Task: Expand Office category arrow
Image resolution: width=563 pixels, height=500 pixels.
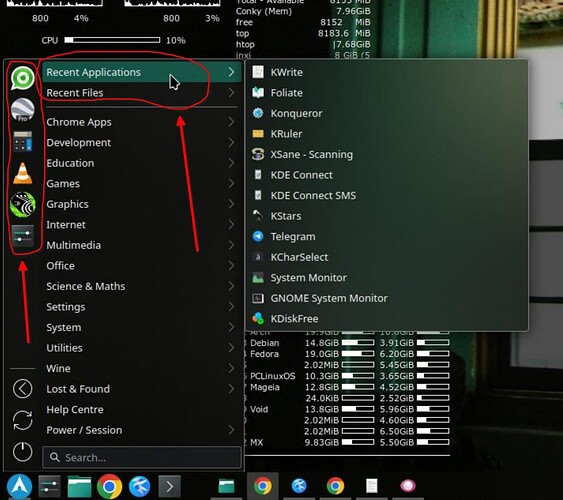Action: (x=232, y=266)
